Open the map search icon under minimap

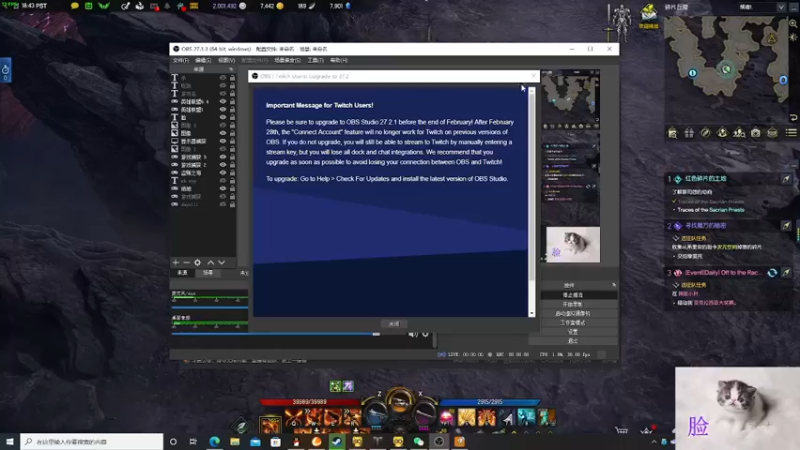672,133
